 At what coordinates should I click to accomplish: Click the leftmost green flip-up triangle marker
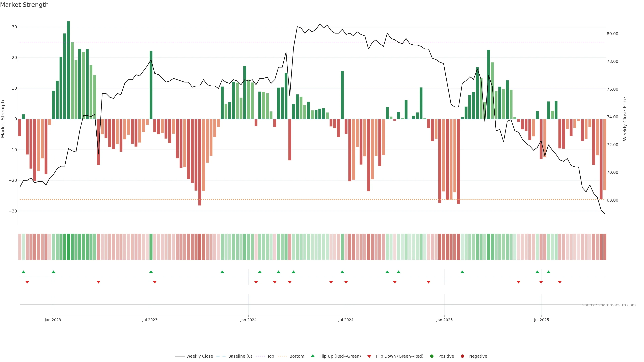23,272
